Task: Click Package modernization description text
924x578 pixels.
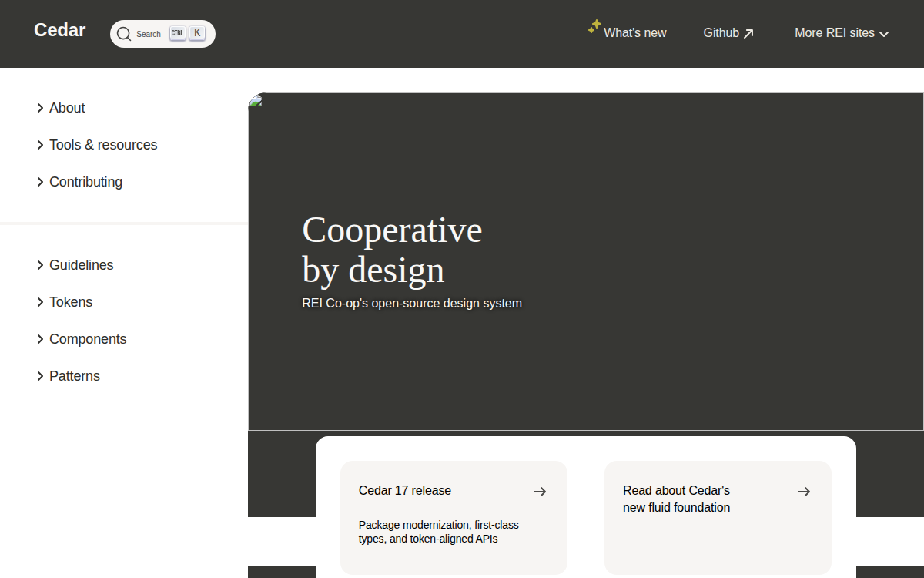Action: click(439, 532)
